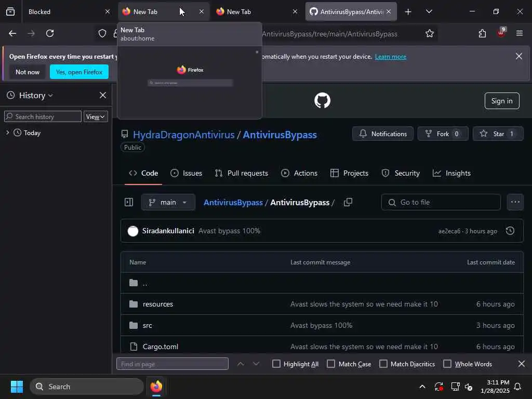Open the Cargo.toml file

160,347
